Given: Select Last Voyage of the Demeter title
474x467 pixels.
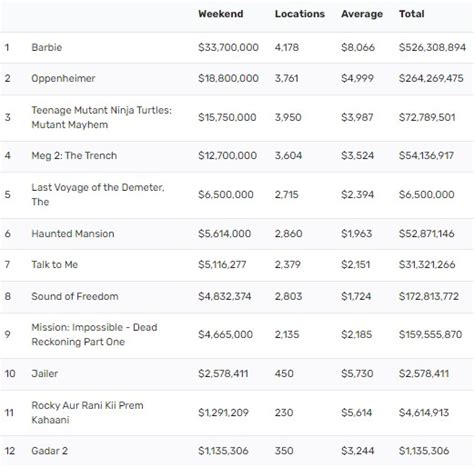Looking at the screenshot, I should click(x=98, y=195).
